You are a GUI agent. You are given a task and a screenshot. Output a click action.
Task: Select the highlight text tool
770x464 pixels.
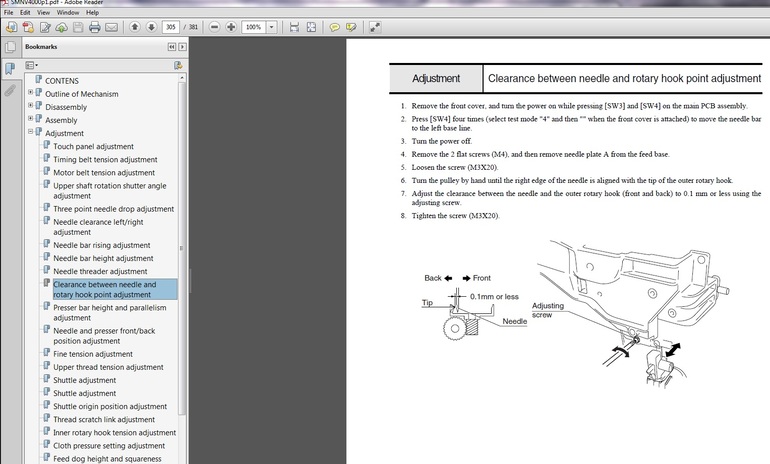(x=351, y=27)
